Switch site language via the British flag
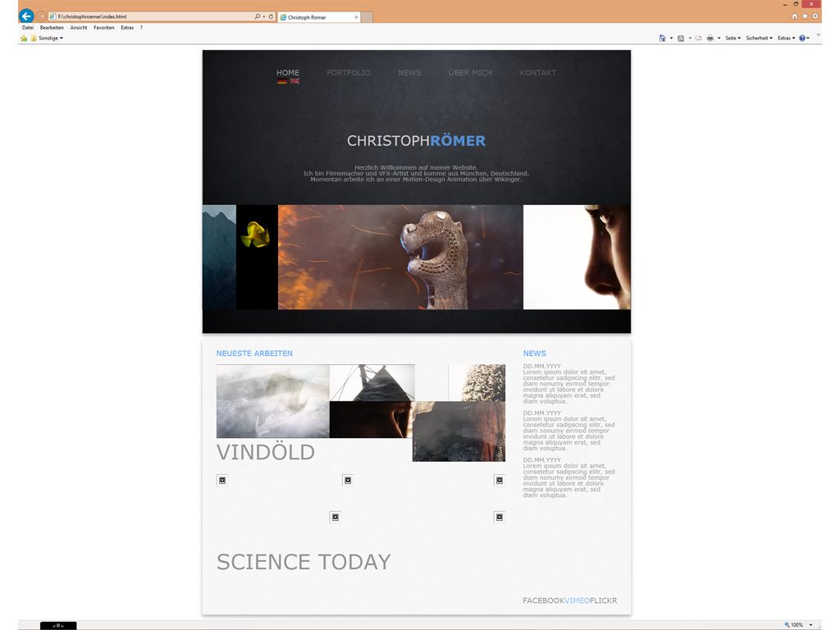Screen dimensions: 840x630 (x=294, y=81)
